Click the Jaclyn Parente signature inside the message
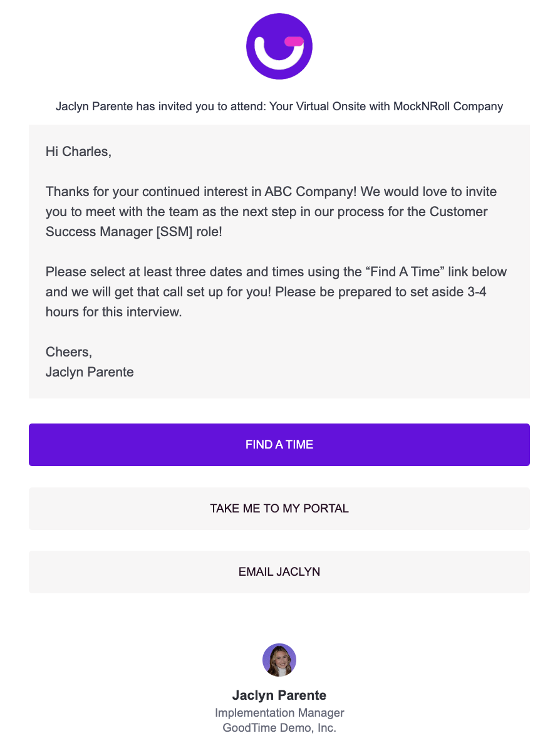This screenshot has width=560, height=738. (x=90, y=372)
